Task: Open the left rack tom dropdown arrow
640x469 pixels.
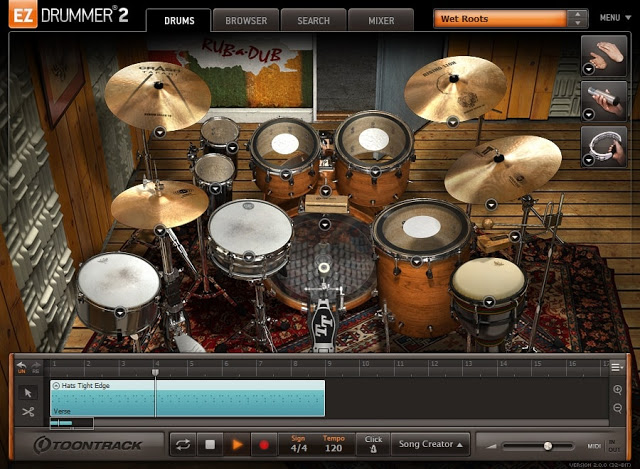Action: click(285, 175)
